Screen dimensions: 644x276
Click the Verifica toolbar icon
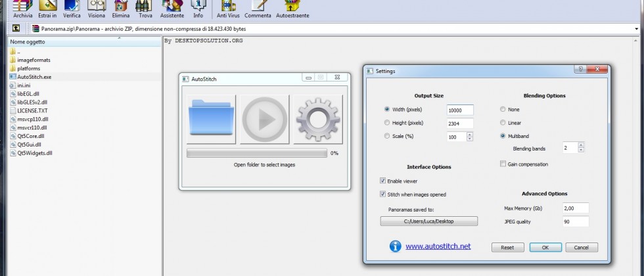point(72,8)
